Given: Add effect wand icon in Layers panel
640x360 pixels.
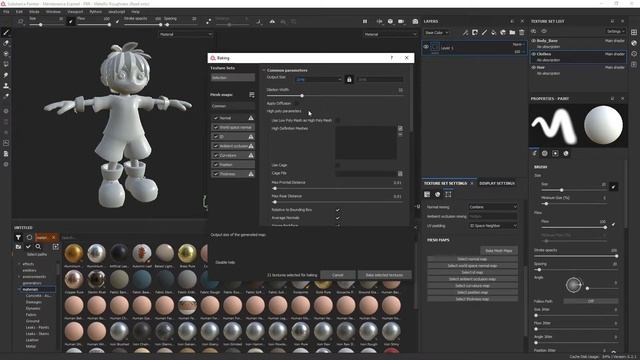Looking at the screenshot, I should (465, 32).
